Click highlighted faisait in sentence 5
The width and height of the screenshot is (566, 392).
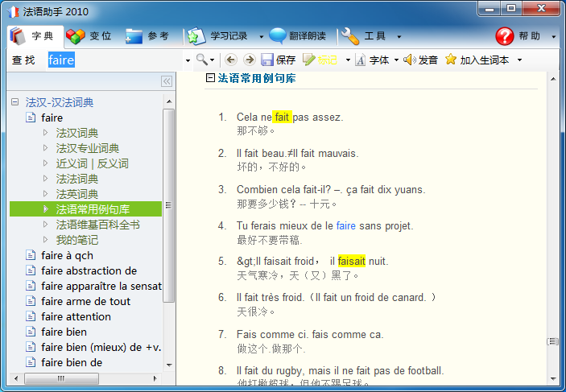coord(352,261)
